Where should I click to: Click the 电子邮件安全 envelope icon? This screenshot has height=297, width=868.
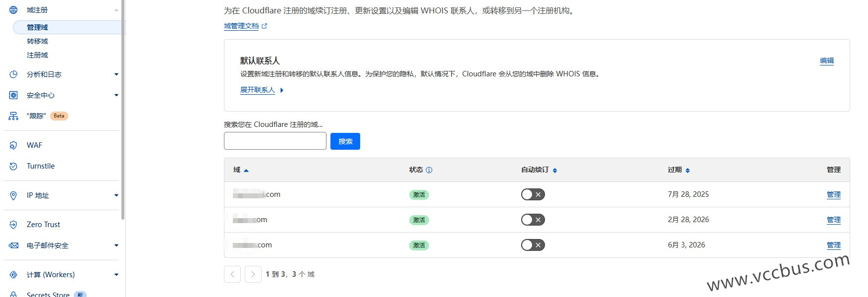click(13, 245)
